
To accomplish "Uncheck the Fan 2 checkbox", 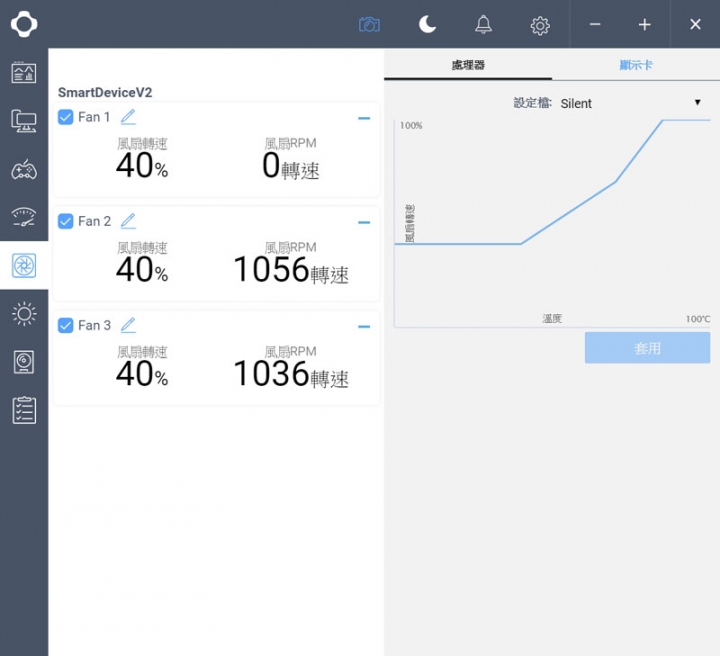I will 66,221.
